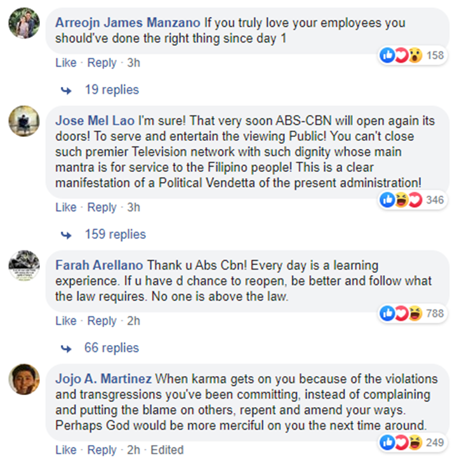The width and height of the screenshot is (476, 461).
Task: Click Jojo A. Martinez's name link
Action: click(103, 379)
